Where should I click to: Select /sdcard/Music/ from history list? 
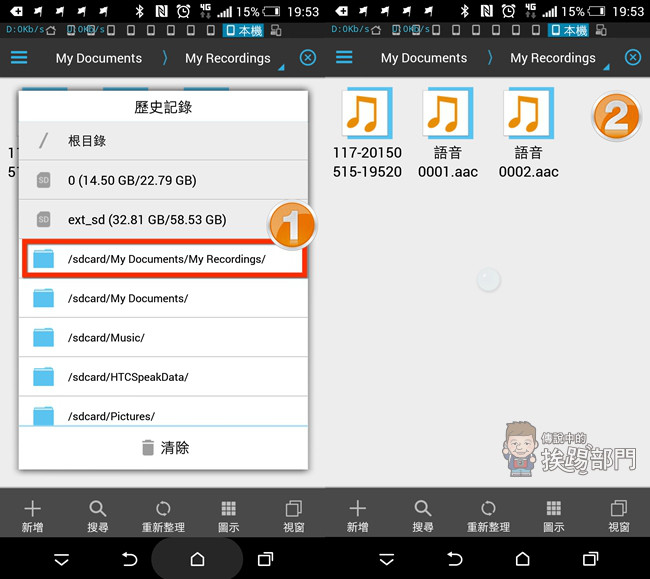[x=163, y=338]
